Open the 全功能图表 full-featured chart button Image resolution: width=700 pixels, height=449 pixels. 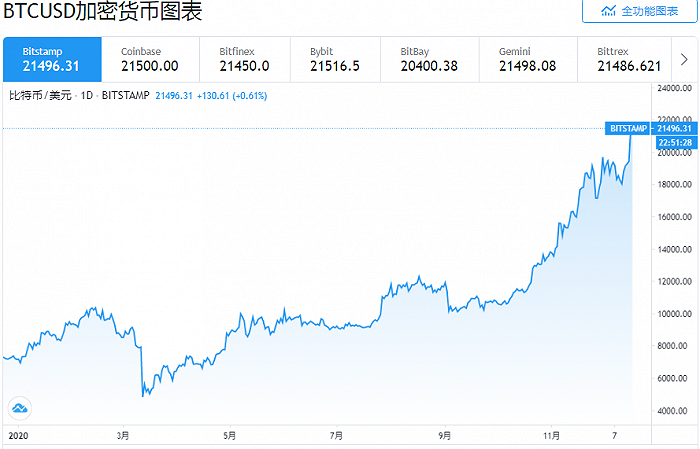click(641, 11)
